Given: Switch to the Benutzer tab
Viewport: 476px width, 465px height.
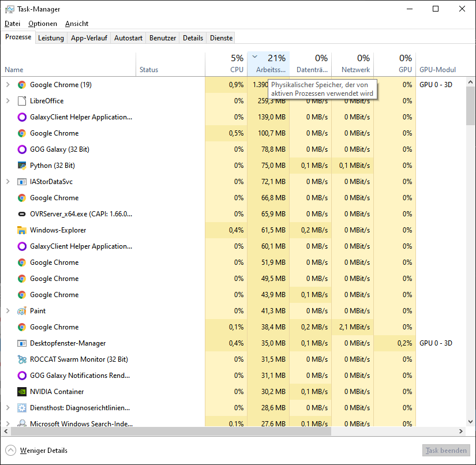Looking at the screenshot, I should pyautogui.click(x=163, y=38).
